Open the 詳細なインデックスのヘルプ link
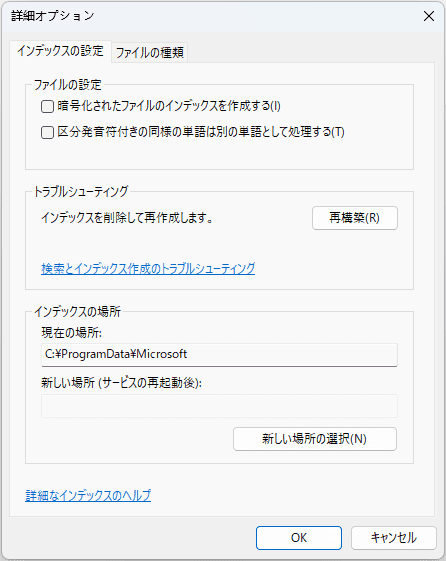 (88, 496)
